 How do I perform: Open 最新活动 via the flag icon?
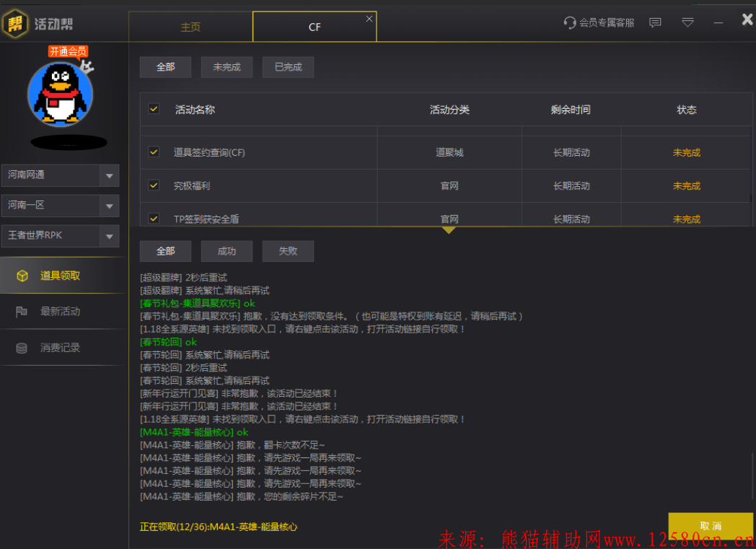click(x=22, y=311)
